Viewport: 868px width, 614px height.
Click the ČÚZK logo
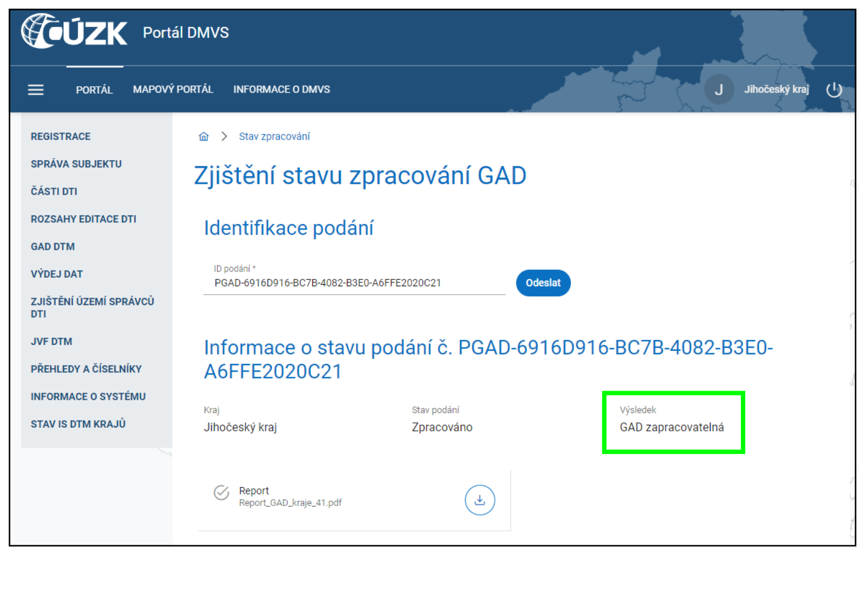pyautogui.click(x=74, y=32)
